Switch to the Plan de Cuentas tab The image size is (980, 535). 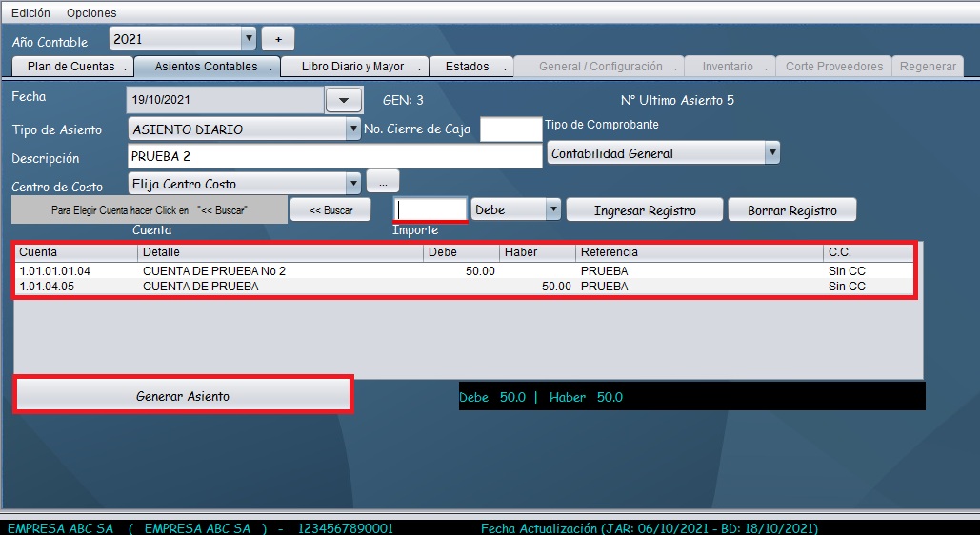[71, 67]
